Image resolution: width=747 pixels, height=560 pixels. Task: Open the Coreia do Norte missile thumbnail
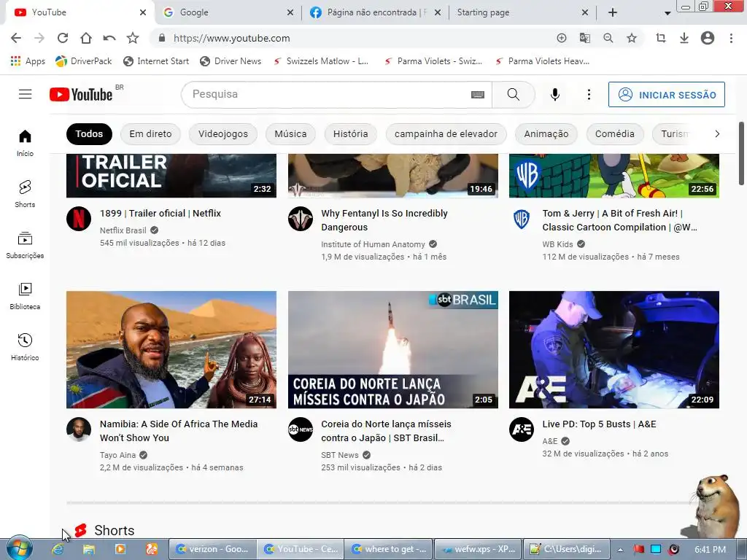(392, 349)
